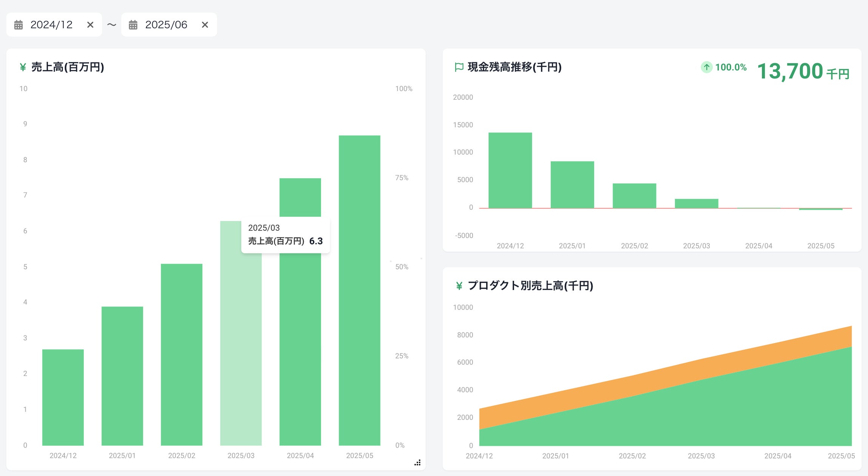Click flag icon next to 現金残高推移 title
This screenshot has width=868, height=476.
tap(459, 67)
